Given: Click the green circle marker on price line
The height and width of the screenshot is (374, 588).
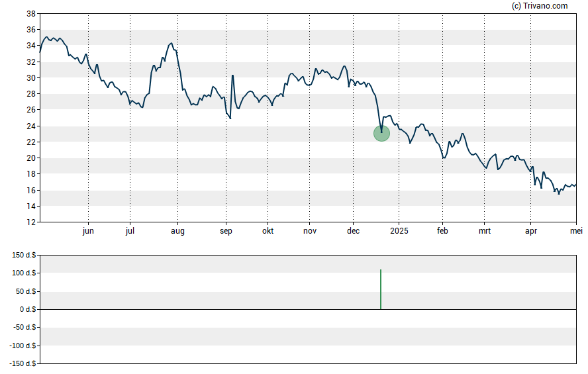Looking at the screenshot, I should [382, 134].
